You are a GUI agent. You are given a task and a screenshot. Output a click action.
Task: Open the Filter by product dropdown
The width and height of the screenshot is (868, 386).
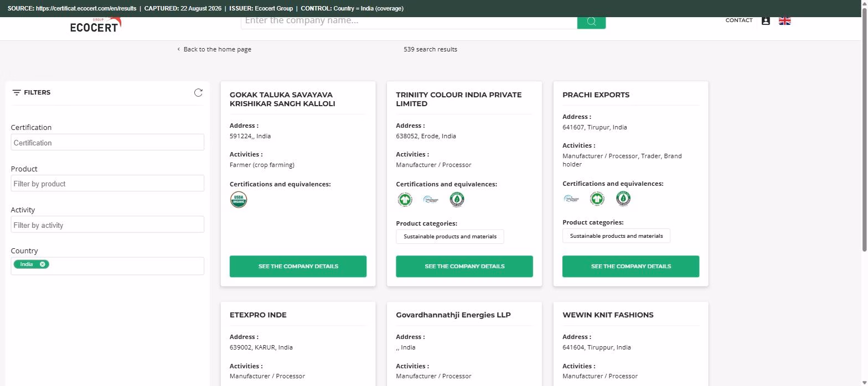107,184
